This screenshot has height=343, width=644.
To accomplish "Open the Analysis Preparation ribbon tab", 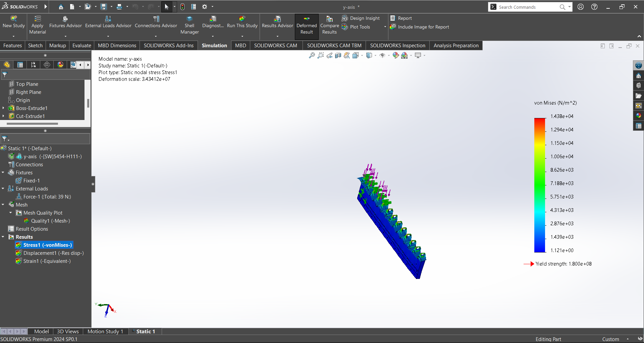I will 456,46.
